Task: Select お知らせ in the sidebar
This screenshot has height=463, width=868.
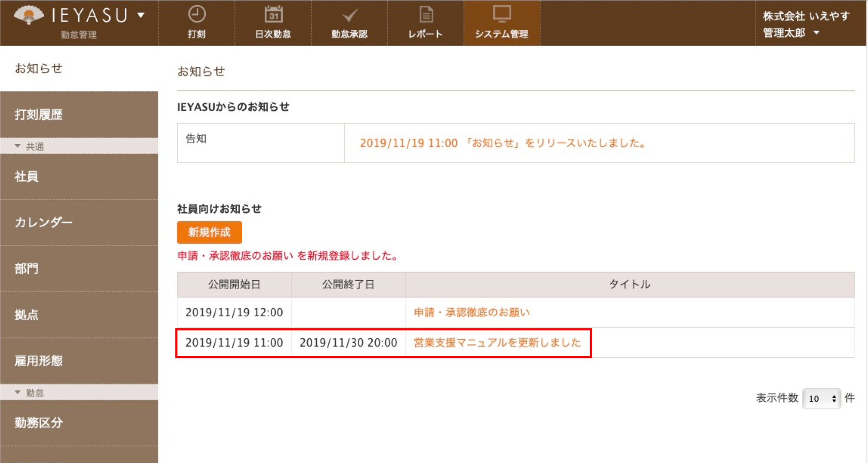Action: (79, 68)
